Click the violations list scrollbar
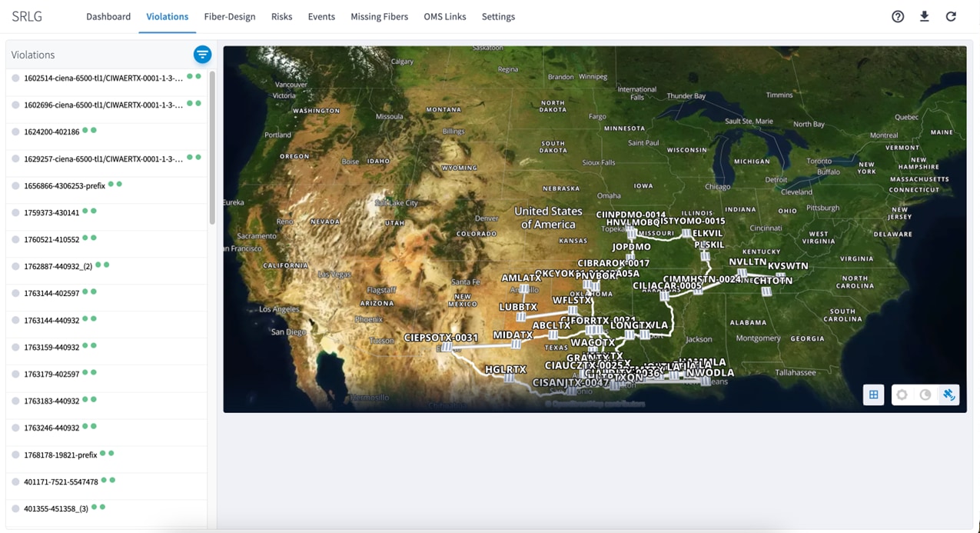Viewport: 980px width, 533px height. point(212,148)
